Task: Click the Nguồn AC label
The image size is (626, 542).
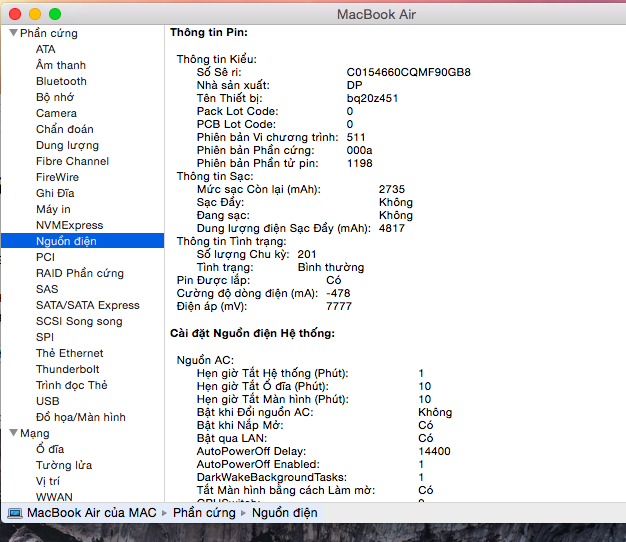Action: click(205, 360)
